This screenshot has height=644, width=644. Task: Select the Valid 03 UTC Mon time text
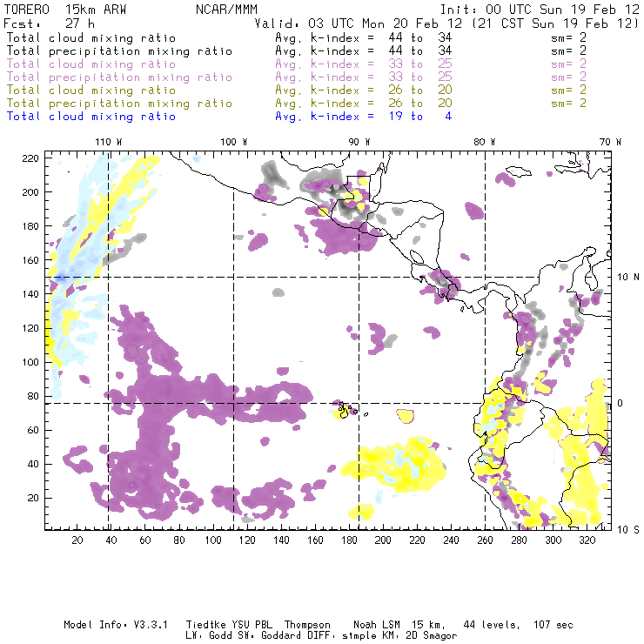pos(344,24)
